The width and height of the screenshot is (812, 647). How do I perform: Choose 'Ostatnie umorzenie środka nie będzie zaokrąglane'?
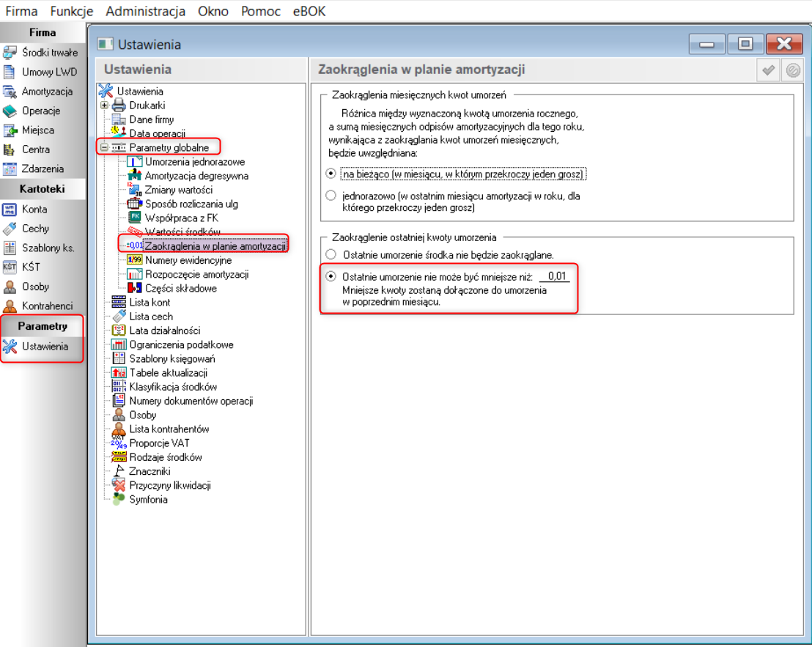click(x=331, y=255)
